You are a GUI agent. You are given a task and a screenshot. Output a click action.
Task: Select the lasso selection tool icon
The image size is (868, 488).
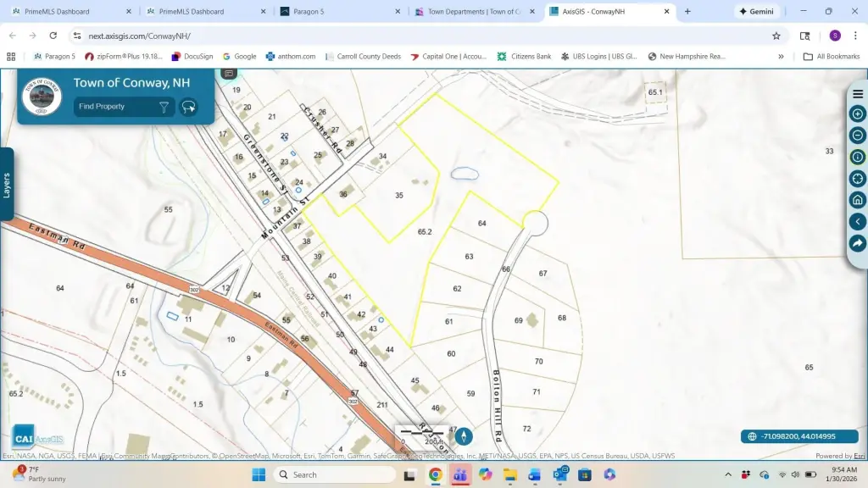click(x=189, y=107)
